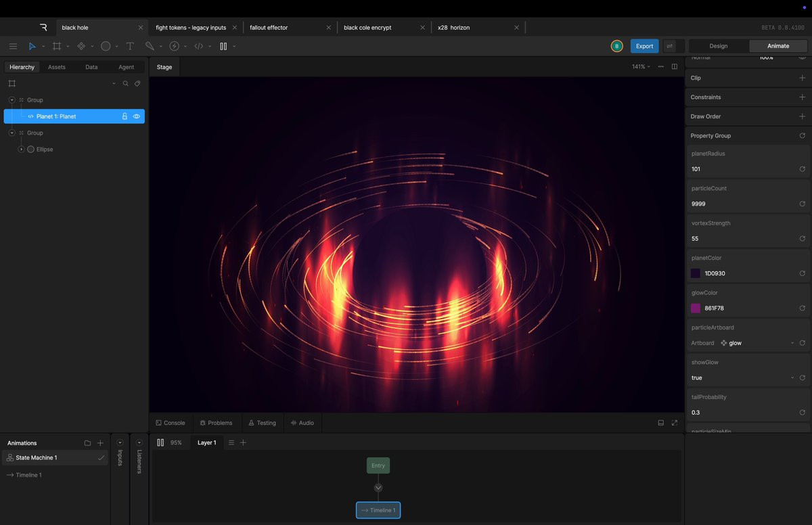Open the stage zoom 141% dropdown

(x=641, y=67)
